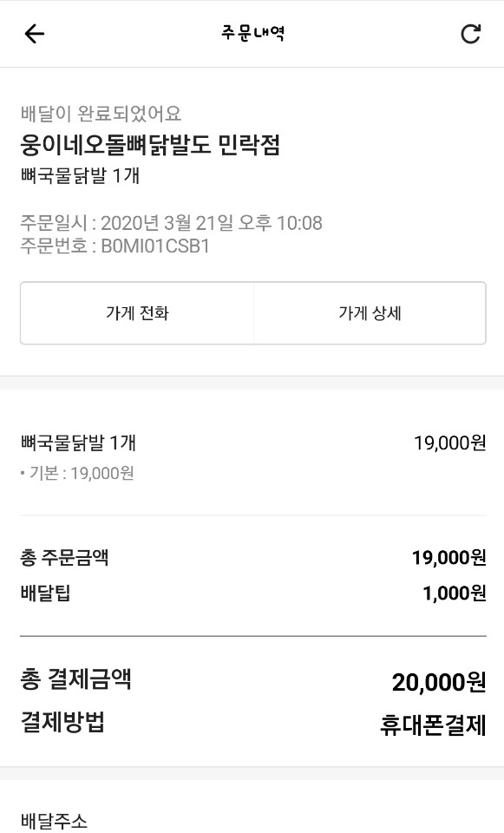Tap the 20,000원 total payment amount
The image size is (504, 833).
[x=439, y=682]
